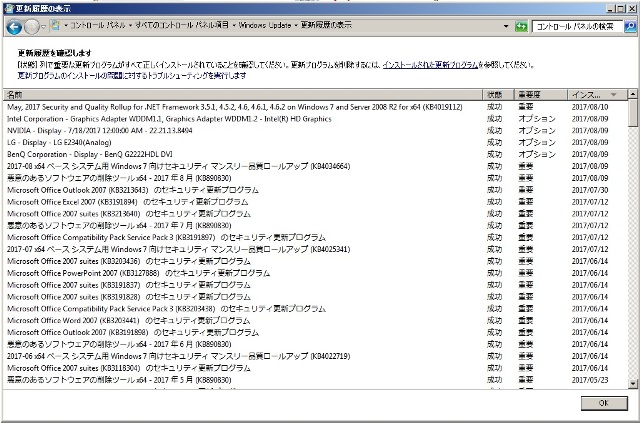Select the 2017-06 monthly rollup KB4022719 row
640x423 pixels.
tap(315, 356)
